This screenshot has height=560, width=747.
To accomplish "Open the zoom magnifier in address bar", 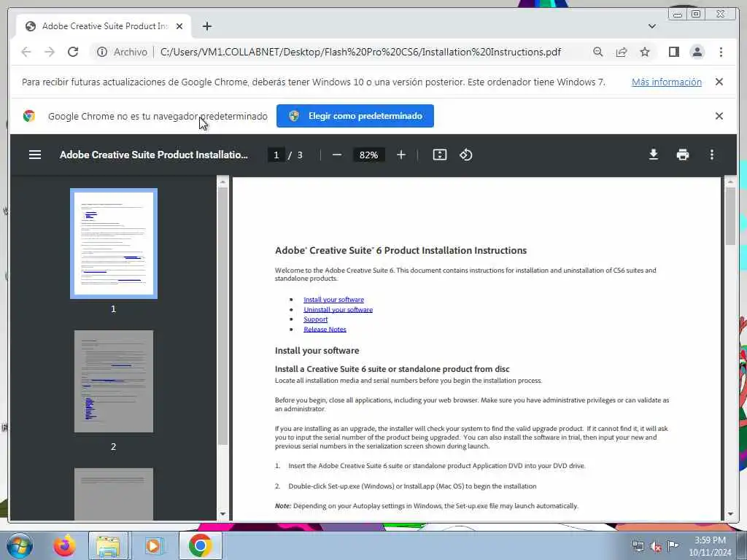I will point(598,52).
